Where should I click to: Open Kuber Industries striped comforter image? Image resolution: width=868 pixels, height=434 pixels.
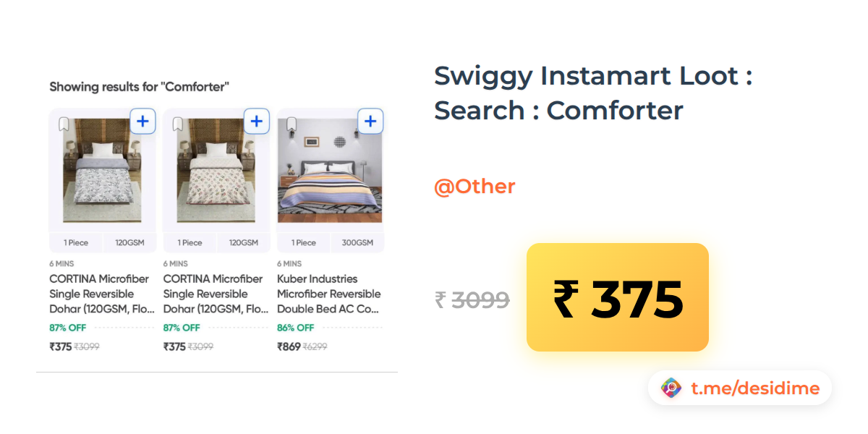coord(330,171)
